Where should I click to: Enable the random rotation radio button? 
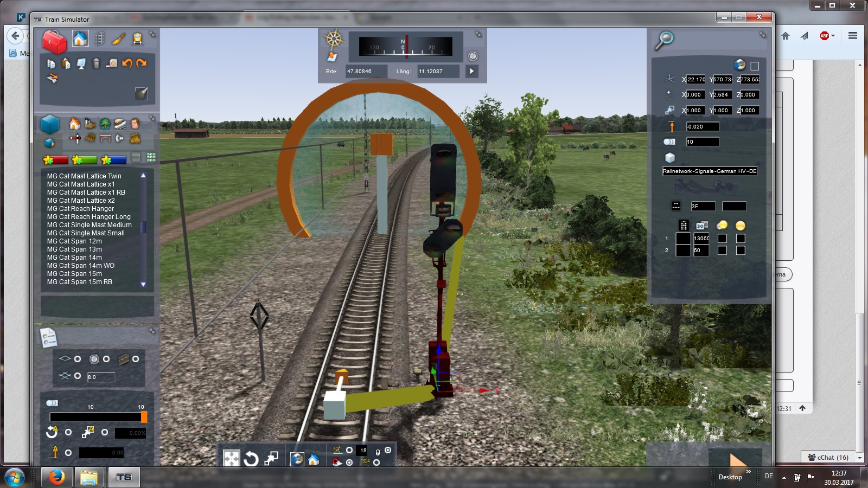pyautogui.click(x=68, y=432)
